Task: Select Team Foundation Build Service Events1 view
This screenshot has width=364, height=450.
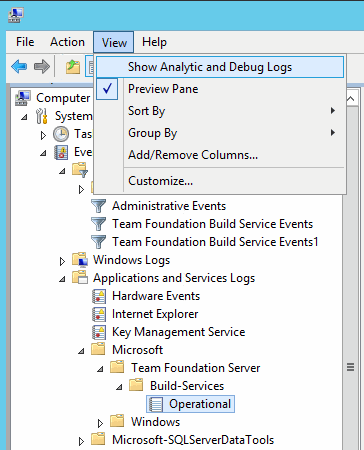Action: coord(215,242)
